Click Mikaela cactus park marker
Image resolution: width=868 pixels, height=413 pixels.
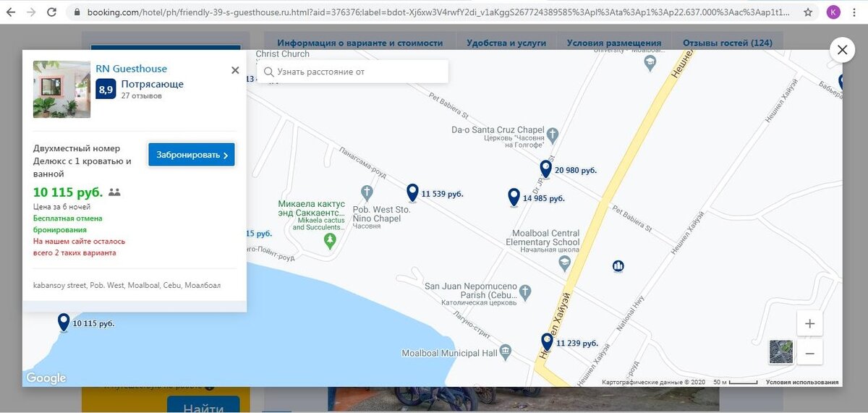(x=331, y=239)
